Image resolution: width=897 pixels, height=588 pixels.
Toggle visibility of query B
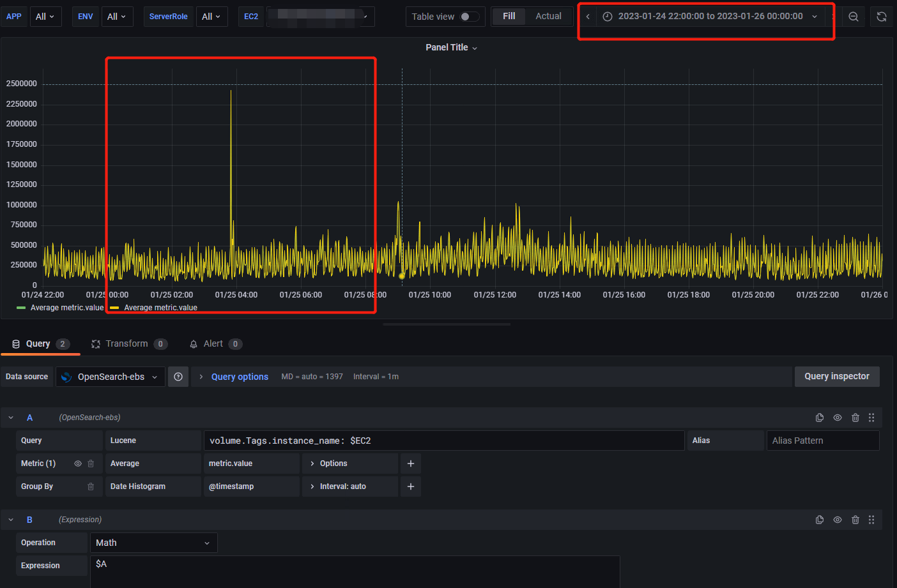coord(838,520)
